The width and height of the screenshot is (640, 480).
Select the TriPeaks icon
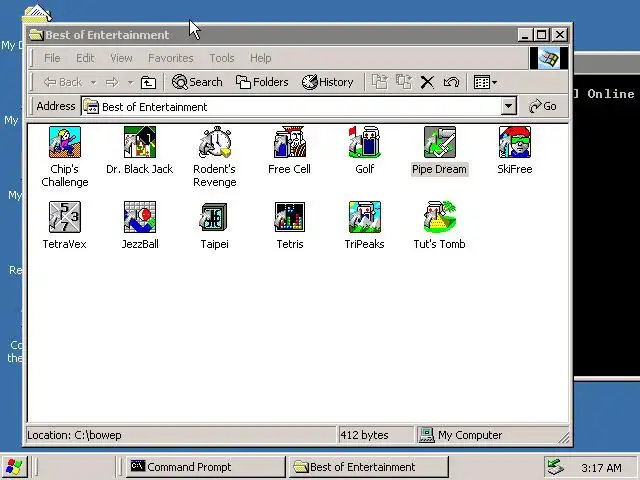364,217
